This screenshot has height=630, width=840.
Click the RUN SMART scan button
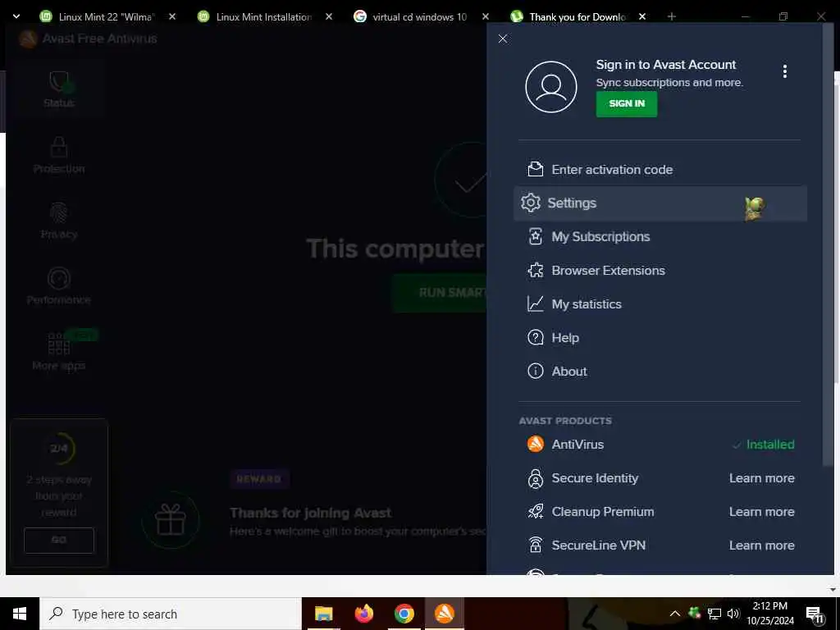tap(440, 293)
